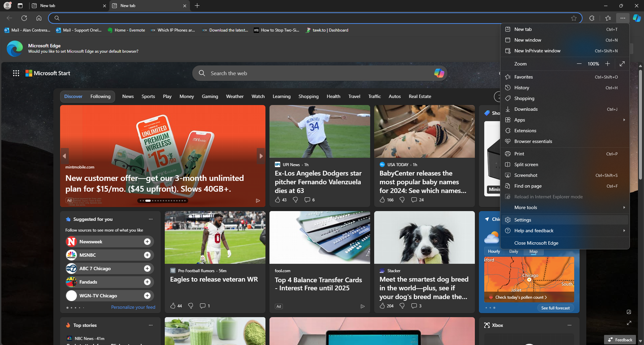Show previous slide in featured carousel
This screenshot has width=644, height=345.
[64, 156]
